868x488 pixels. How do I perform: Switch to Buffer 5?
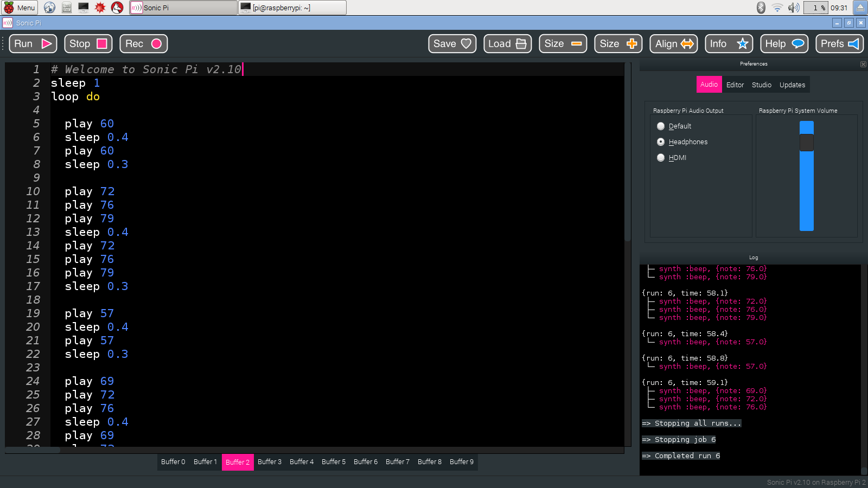tap(334, 462)
